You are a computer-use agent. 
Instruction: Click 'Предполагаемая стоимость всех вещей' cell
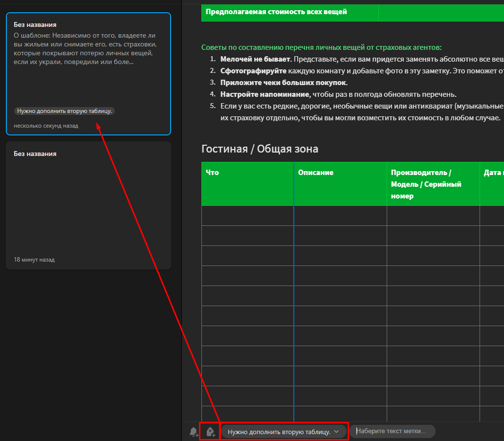(276, 12)
